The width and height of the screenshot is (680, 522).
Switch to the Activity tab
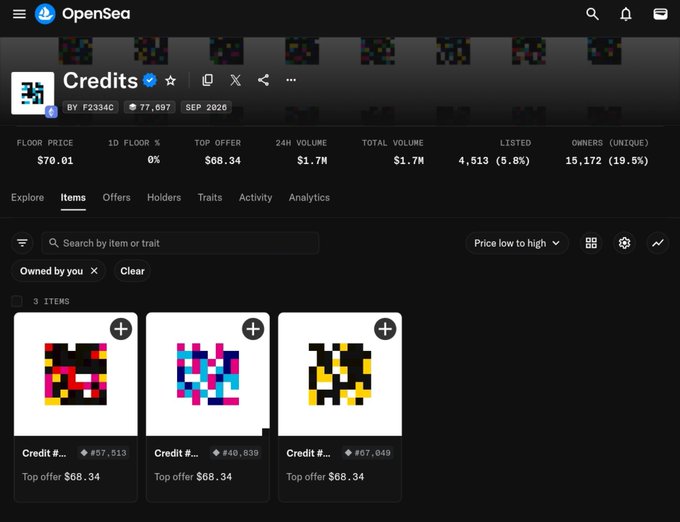click(x=255, y=198)
